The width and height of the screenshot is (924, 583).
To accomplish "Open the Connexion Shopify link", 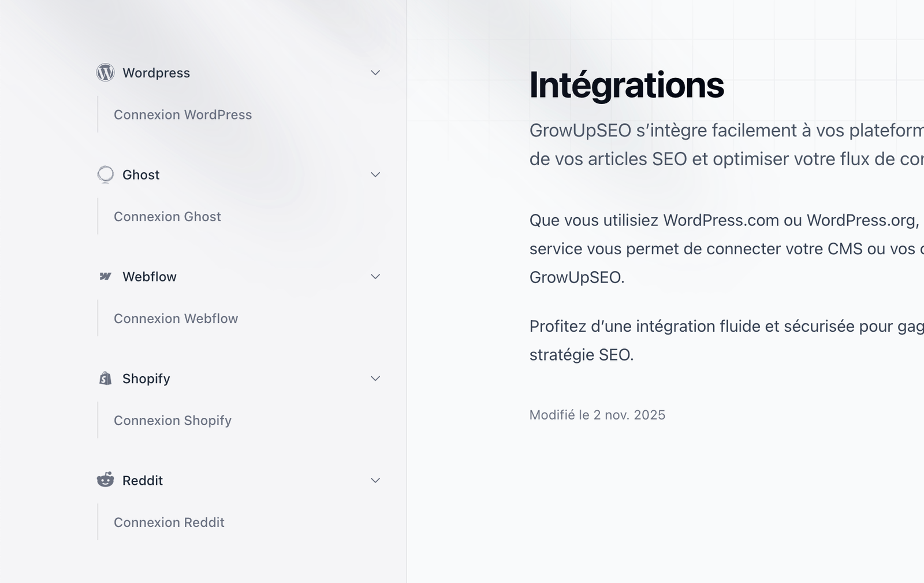I will [x=173, y=421].
